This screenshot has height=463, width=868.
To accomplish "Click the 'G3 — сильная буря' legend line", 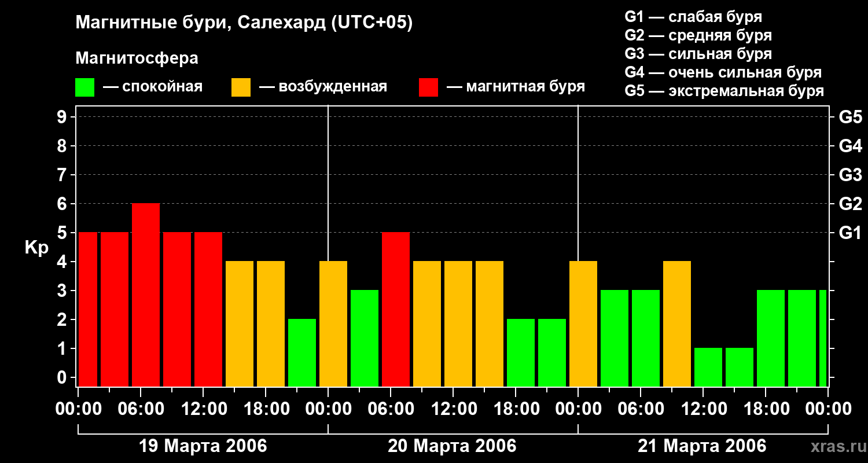I will pos(698,54).
